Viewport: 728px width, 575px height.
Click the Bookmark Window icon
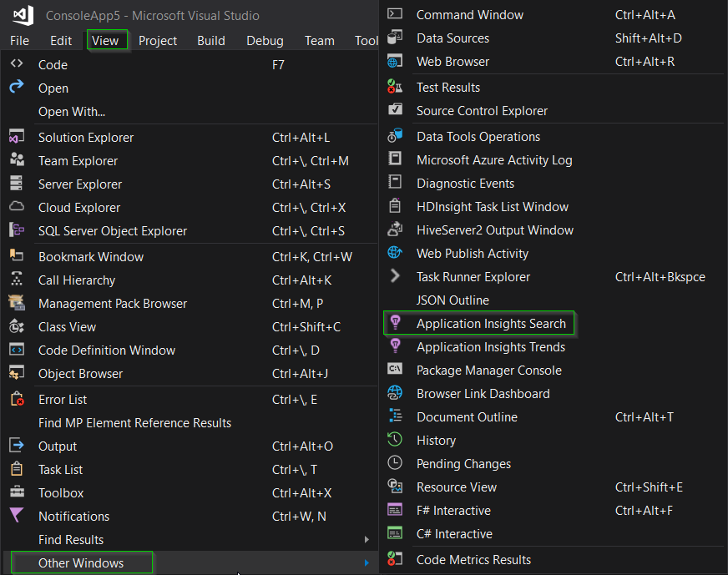pos(17,255)
